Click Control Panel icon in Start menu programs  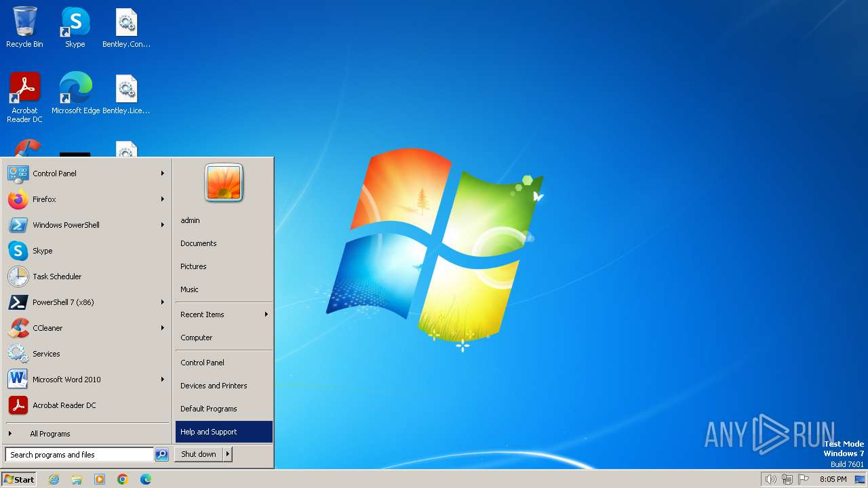click(x=18, y=174)
